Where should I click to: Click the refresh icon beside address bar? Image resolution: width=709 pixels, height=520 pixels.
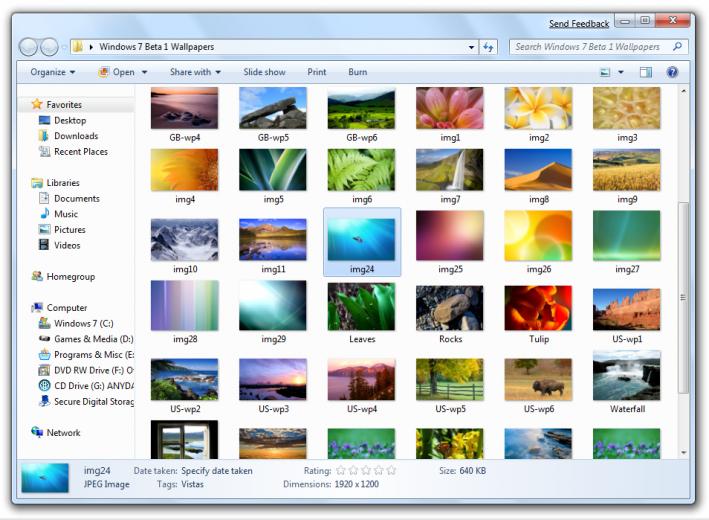(x=488, y=47)
